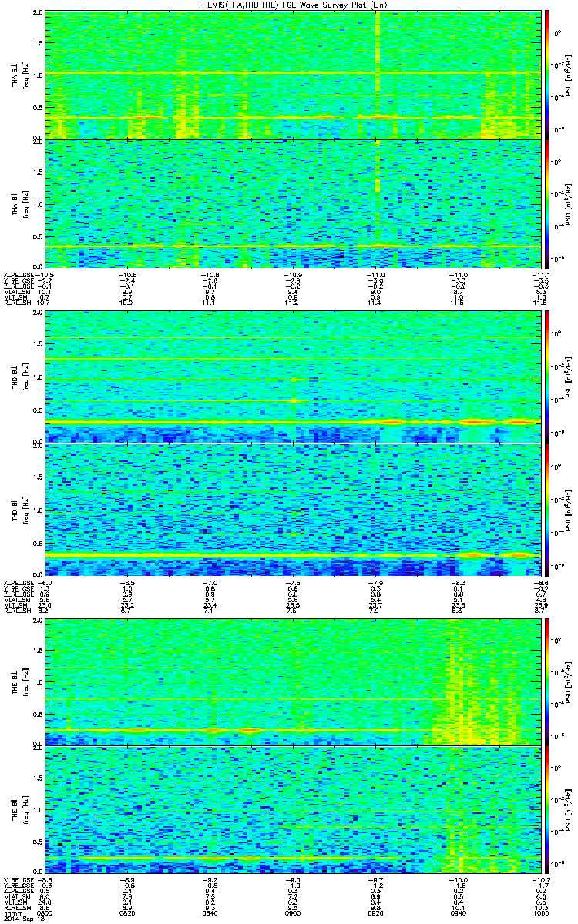Image resolution: width=578 pixels, height=924 pixels.
Task: Click the '0820' time tick label
Action: 128,913
